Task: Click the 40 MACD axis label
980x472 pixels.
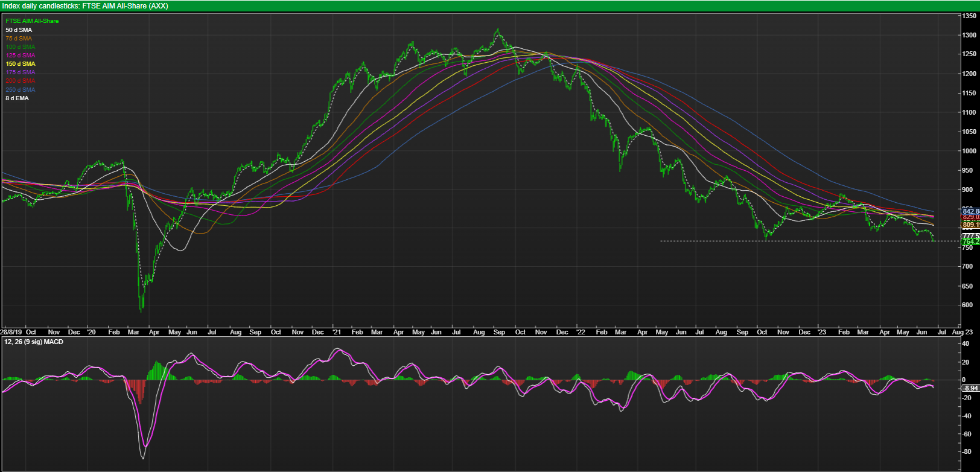Action: (966, 343)
